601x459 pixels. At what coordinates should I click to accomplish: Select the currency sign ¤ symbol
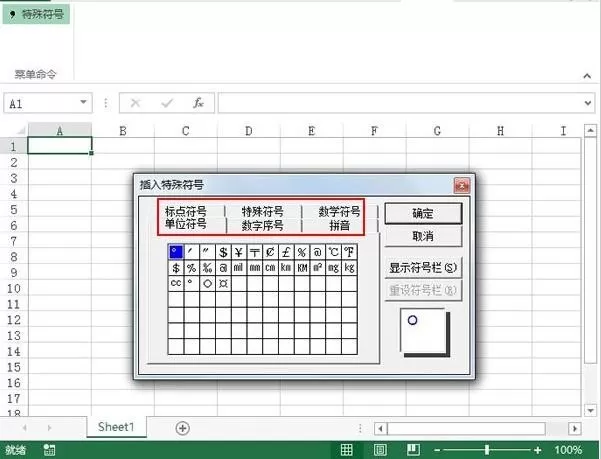(223, 284)
